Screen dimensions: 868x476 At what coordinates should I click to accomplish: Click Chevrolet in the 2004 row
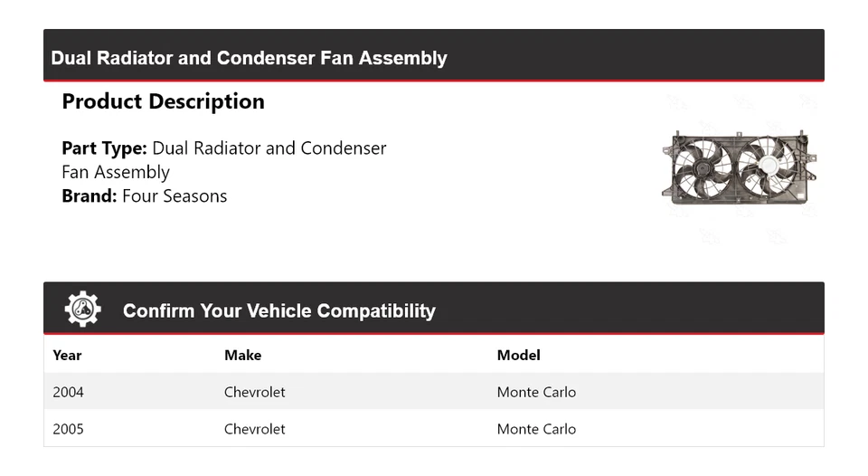pyautogui.click(x=254, y=392)
